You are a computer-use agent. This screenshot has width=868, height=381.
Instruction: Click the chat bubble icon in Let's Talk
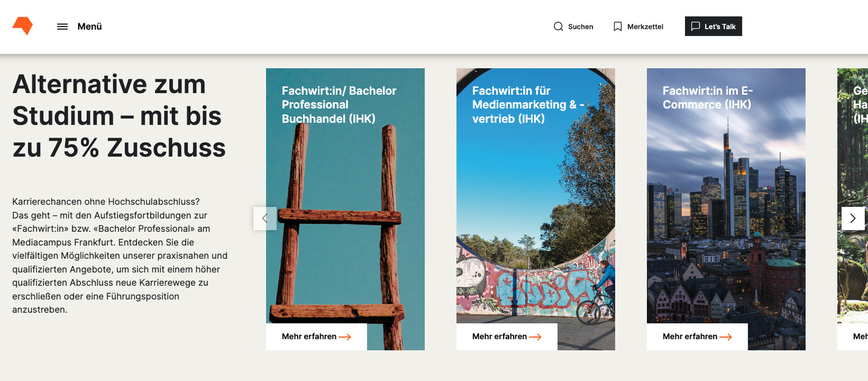coord(696,26)
